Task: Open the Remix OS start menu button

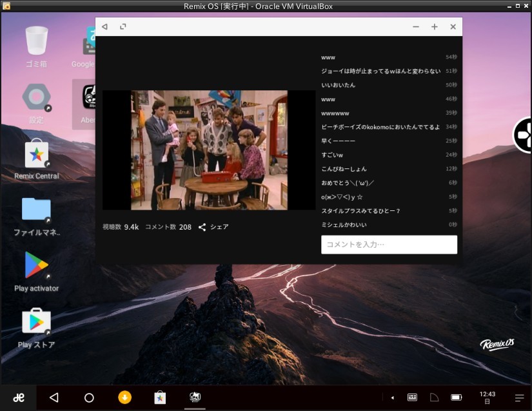Action: click(x=18, y=397)
